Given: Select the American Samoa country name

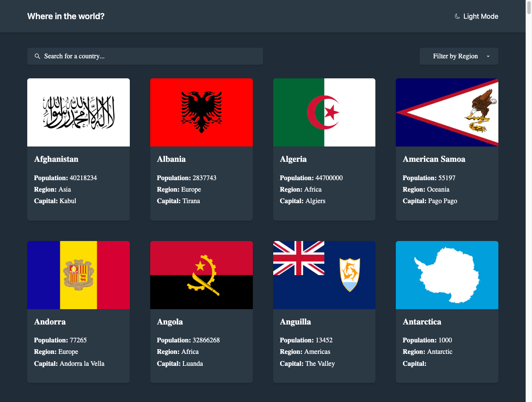Looking at the screenshot, I should point(434,159).
